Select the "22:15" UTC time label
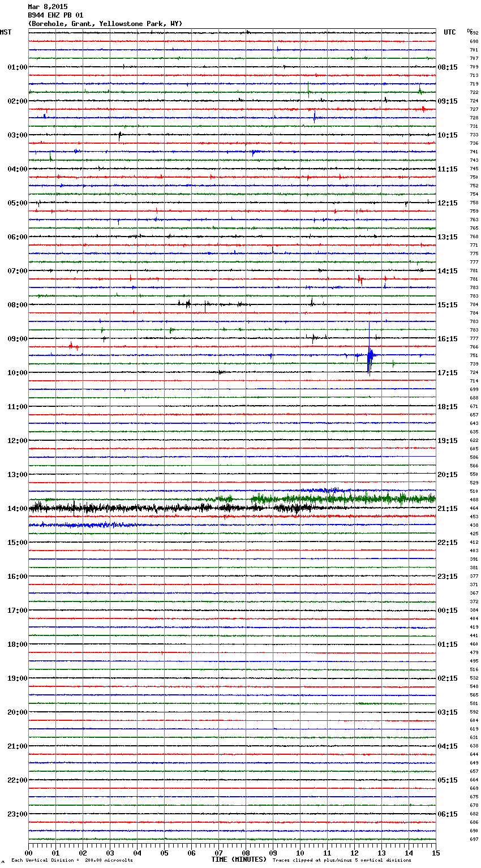The image size is (481, 868). coord(448,543)
